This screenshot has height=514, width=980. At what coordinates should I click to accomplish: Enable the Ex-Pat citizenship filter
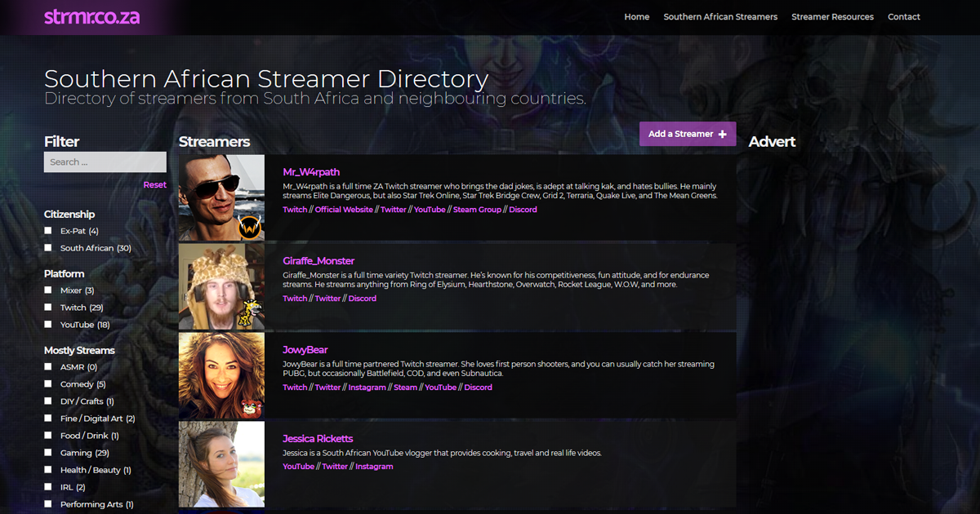click(47, 231)
